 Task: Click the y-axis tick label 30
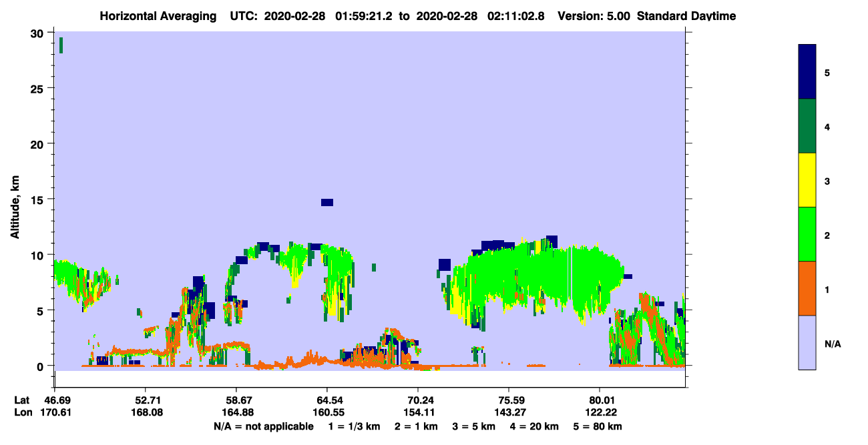39,33
